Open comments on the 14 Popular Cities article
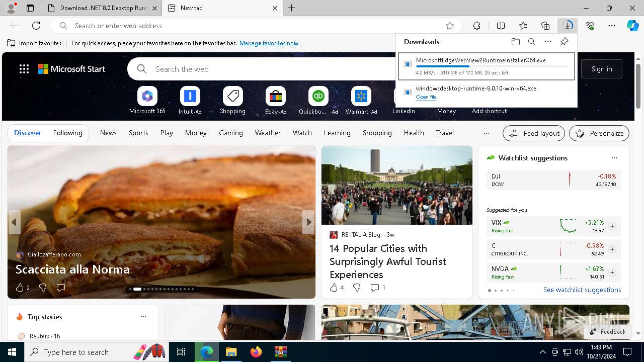Image resolution: width=644 pixels, height=362 pixels. [x=378, y=288]
